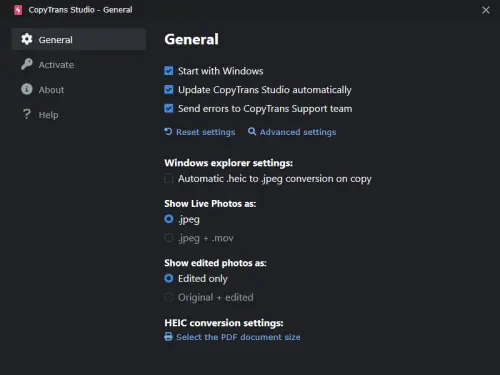Enable automatic .heic to .jpeg conversion
500x375 pixels.
pyautogui.click(x=169, y=179)
